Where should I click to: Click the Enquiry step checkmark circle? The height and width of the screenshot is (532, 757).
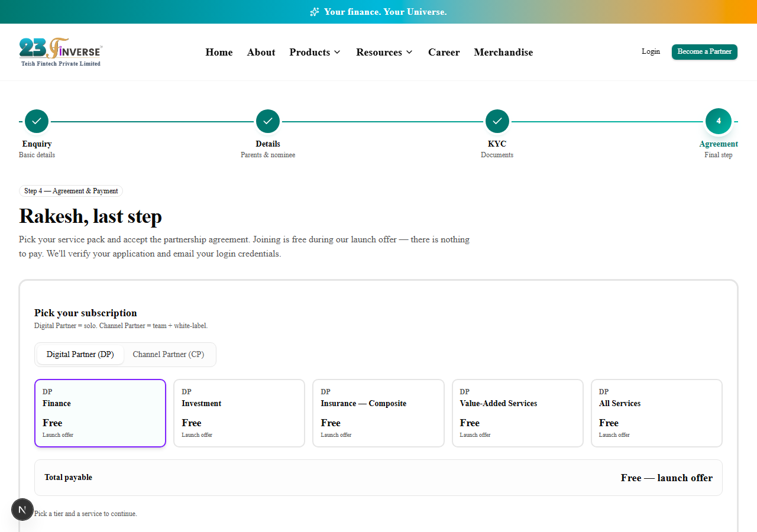click(x=37, y=121)
